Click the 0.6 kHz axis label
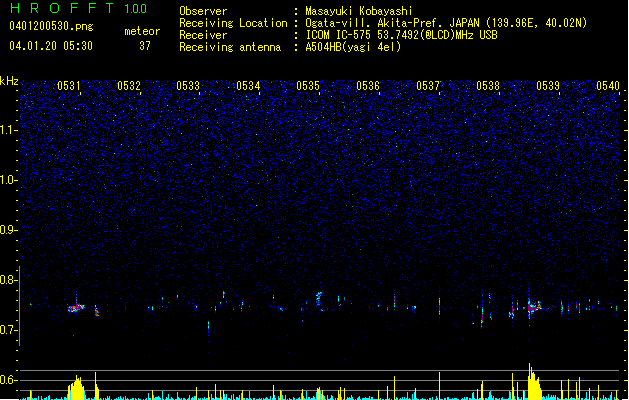This screenshot has height=400, width=629. [x=8, y=380]
